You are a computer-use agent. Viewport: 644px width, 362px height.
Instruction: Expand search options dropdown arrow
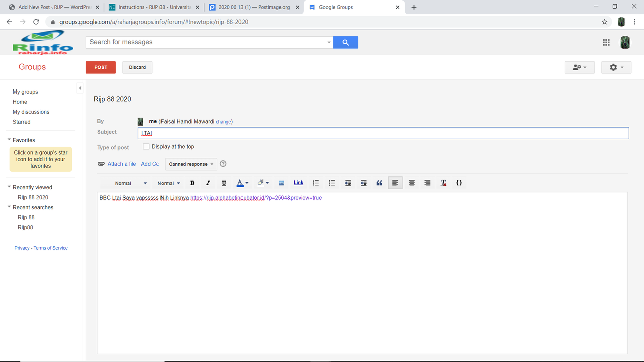(x=329, y=42)
